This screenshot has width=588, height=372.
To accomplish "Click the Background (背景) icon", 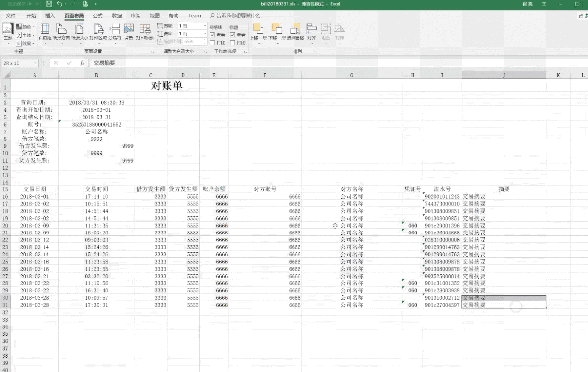I will [128, 32].
